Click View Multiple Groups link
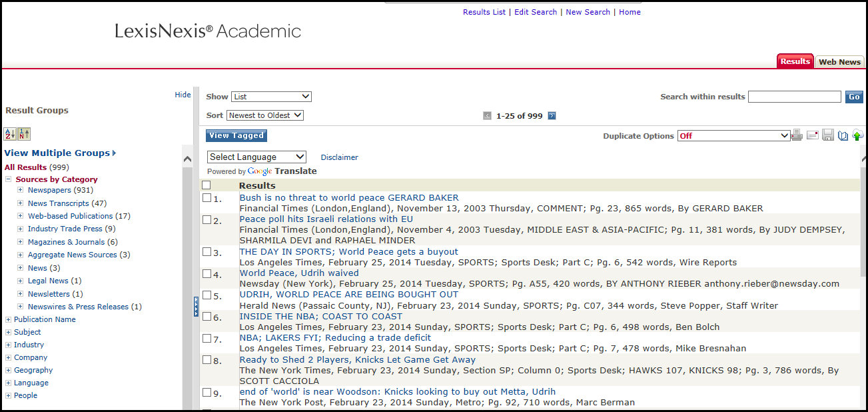This screenshot has width=868, height=412. 57,153
